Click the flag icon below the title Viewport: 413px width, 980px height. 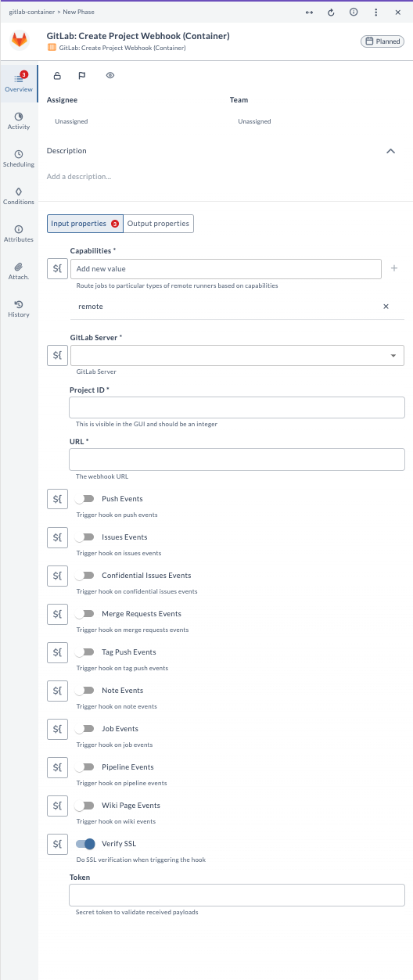(81, 76)
